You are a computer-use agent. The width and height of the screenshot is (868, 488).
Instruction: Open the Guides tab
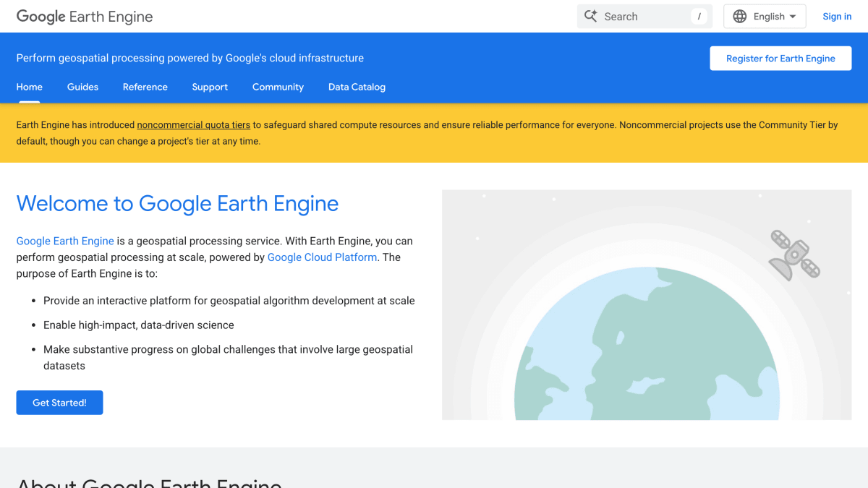click(82, 87)
